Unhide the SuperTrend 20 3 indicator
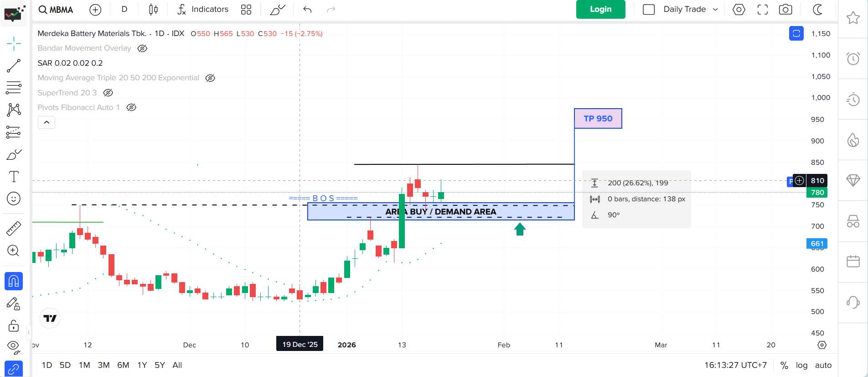Image resolution: width=868 pixels, height=377 pixels. point(108,93)
